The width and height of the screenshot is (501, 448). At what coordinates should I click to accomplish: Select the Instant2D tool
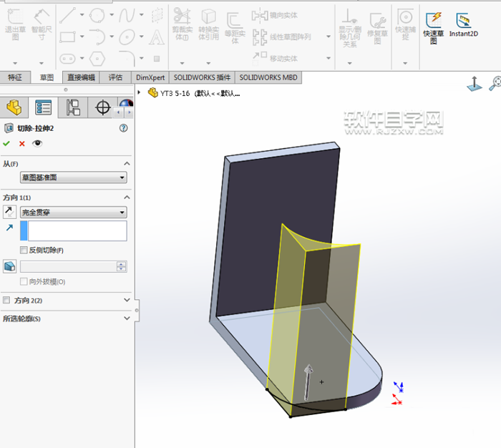pyautogui.click(x=464, y=24)
